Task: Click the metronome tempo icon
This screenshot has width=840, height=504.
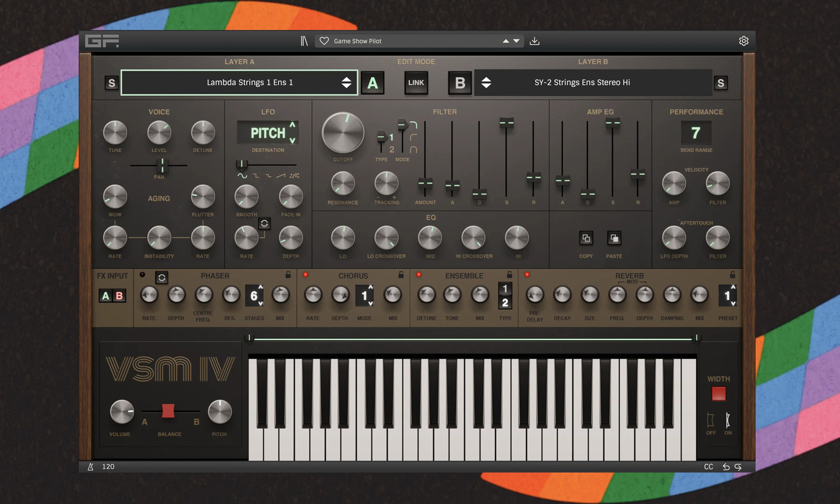Action: [90, 466]
